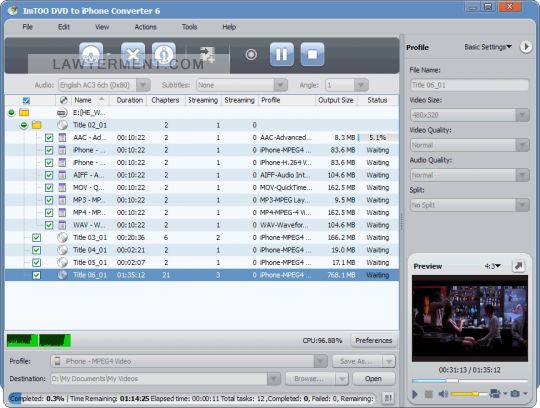The image size is (540, 408).
Task: Open the Edit menu
Action: 64,27
